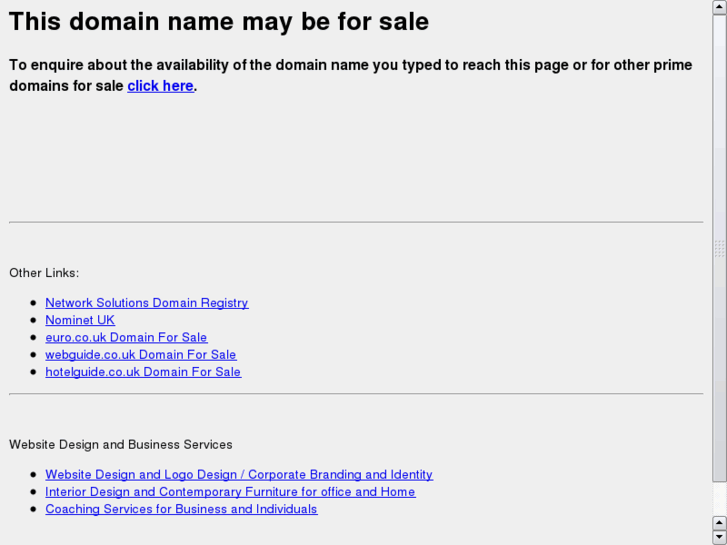
Task: Open Network Solutions Domain Registry link
Action: click(x=146, y=303)
